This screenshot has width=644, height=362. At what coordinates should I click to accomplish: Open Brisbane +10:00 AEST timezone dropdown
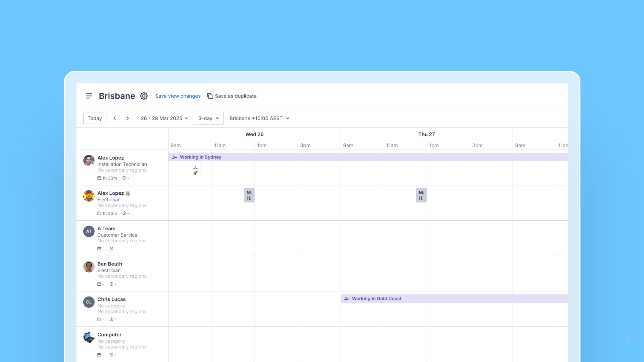[259, 118]
